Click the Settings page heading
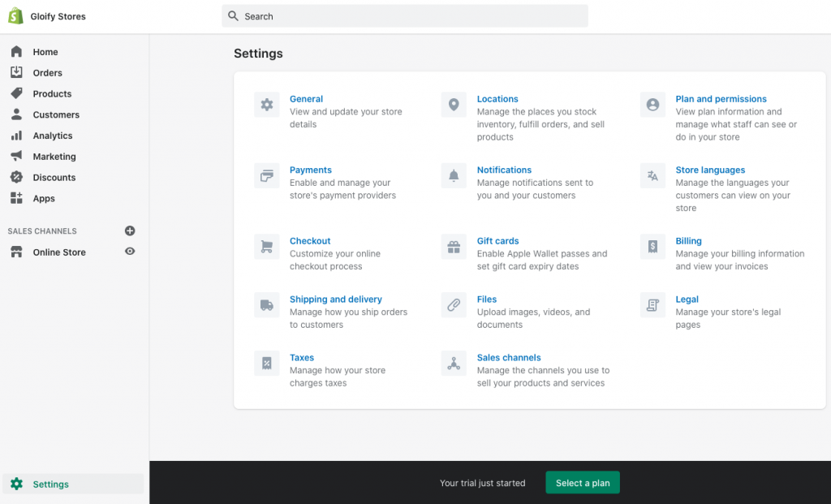The width and height of the screenshot is (831, 504). [x=258, y=53]
